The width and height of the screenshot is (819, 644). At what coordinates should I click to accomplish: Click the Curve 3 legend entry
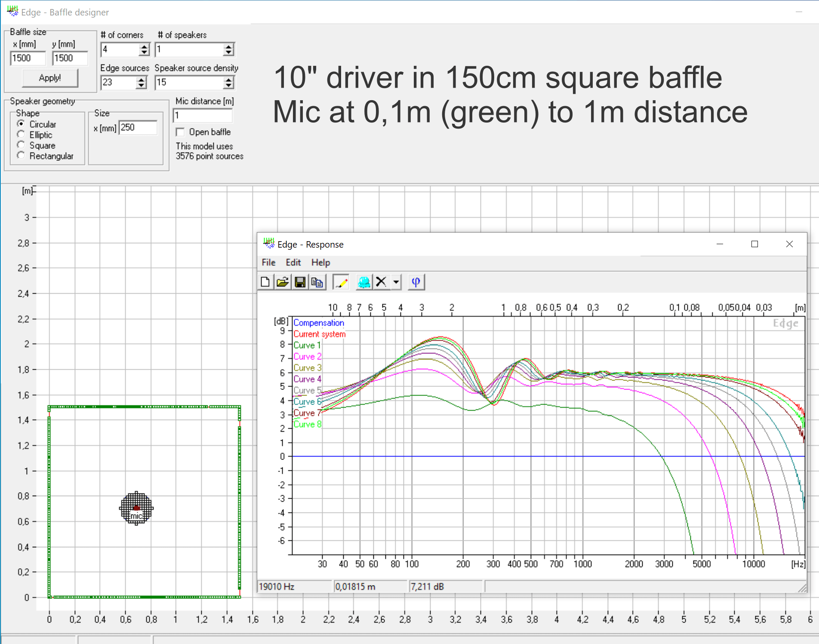[307, 368]
